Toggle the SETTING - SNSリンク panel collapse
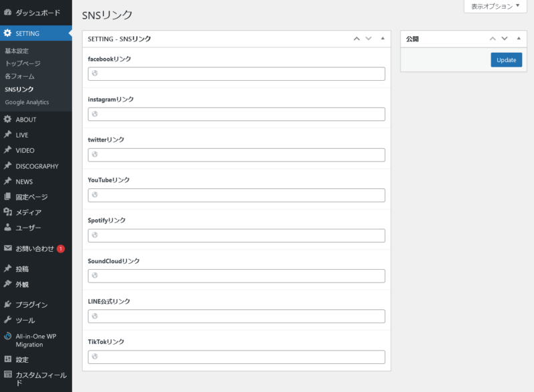This screenshot has width=534, height=392. (382, 39)
